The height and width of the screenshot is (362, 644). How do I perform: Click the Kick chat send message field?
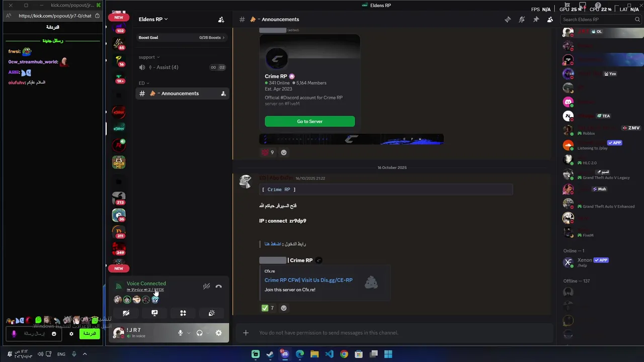[x=34, y=334]
